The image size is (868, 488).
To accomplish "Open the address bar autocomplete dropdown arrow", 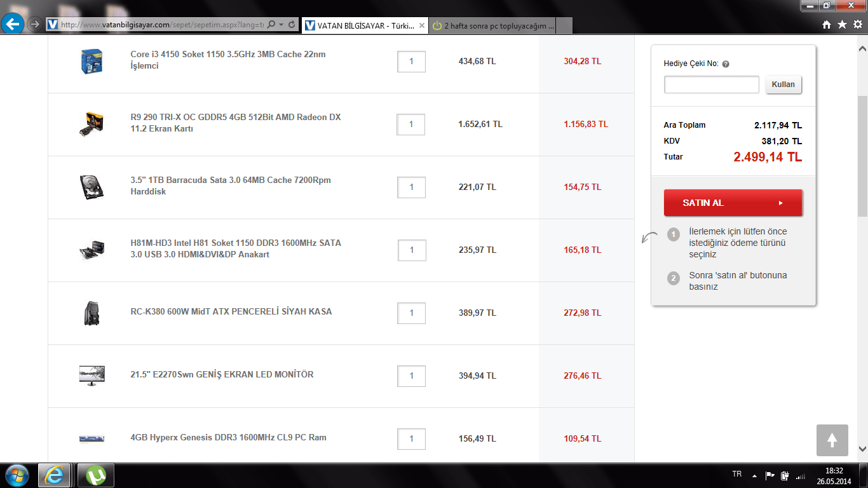I will click(281, 25).
